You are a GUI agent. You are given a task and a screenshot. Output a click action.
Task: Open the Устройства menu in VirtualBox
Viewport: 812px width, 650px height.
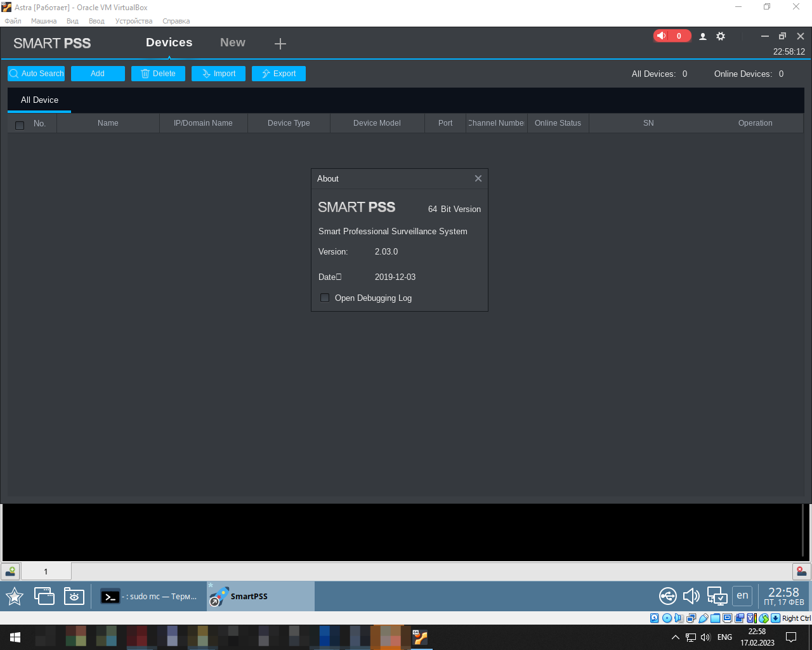pyautogui.click(x=134, y=21)
